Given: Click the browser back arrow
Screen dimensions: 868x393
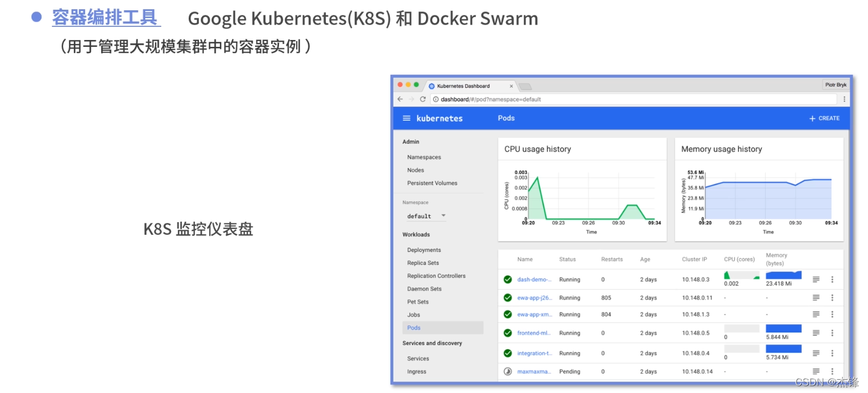Looking at the screenshot, I should (400, 99).
